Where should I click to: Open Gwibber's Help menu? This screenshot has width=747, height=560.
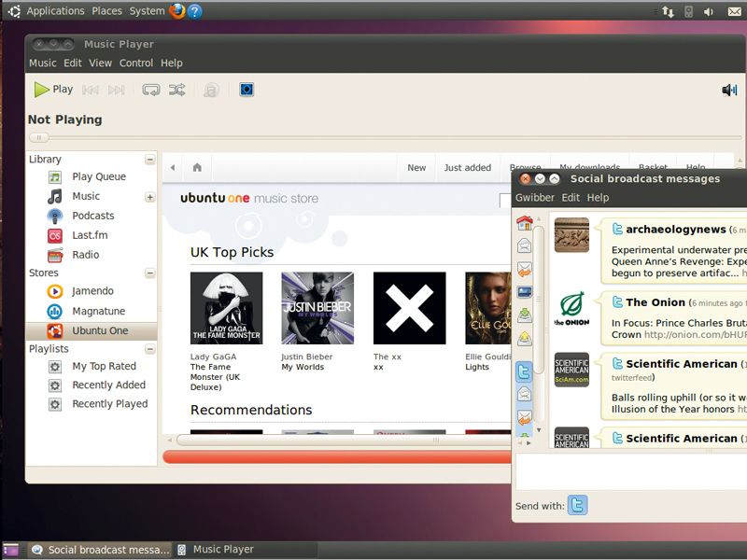(x=598, y=198)
